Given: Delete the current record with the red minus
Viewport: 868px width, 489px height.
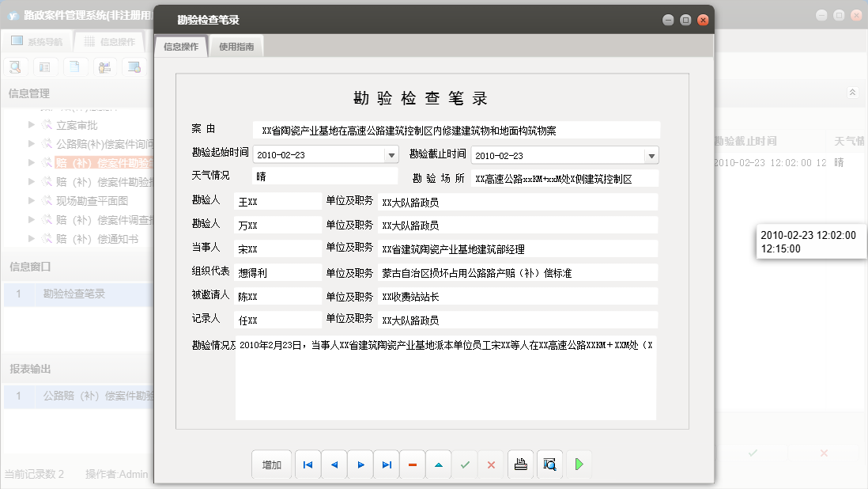Looking at the screenshot, I should (x=412, y=464).
